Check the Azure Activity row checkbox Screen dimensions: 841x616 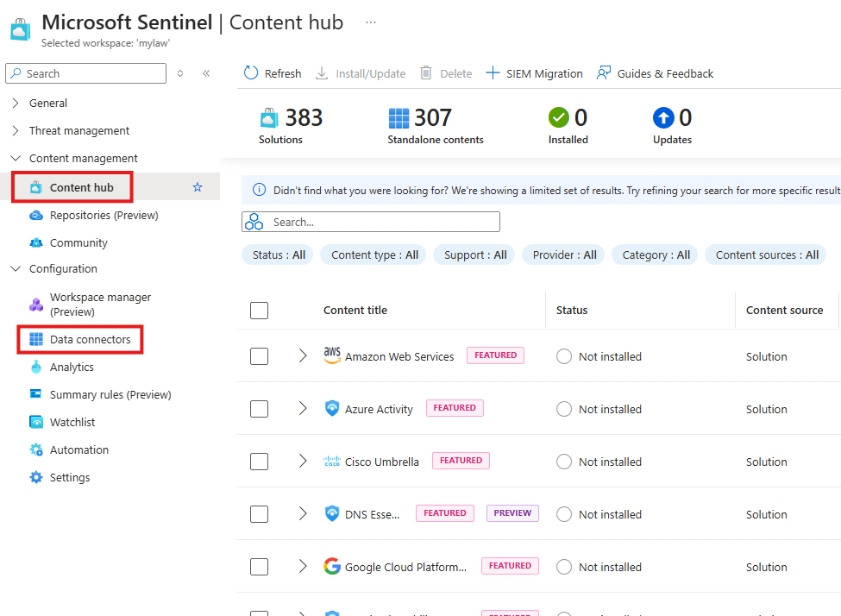click(259, 409)
